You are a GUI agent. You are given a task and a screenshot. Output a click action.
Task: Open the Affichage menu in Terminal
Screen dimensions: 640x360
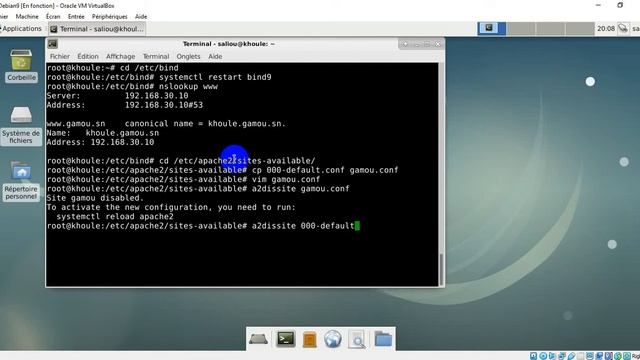click(x=120, y=56)
